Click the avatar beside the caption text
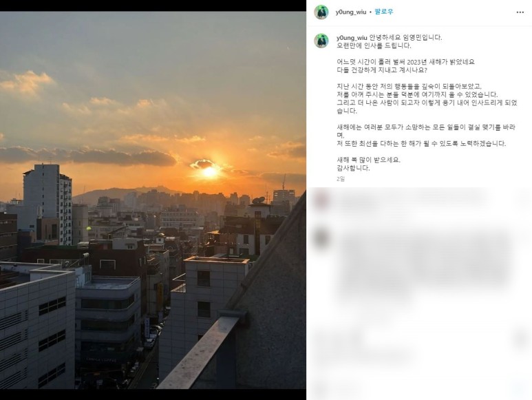Screen dimensions: 532x400 pyautogui.click(x=321, y=41)
